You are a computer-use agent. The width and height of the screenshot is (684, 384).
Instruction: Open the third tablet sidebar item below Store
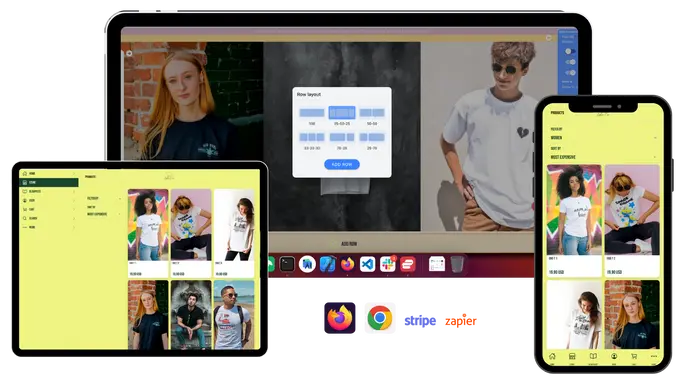point(49,209)
